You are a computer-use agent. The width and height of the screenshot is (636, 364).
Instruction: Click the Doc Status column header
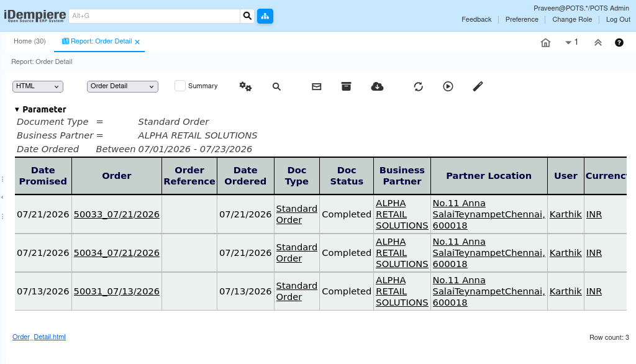tap(347, 176)
